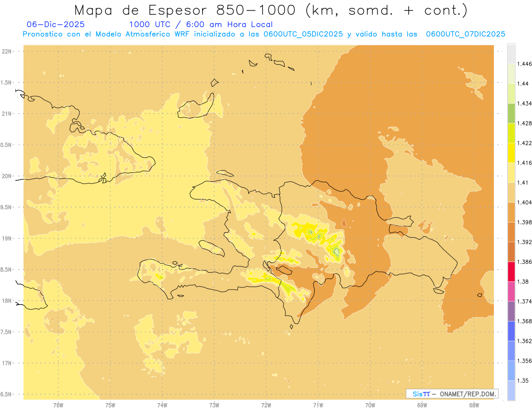Click the '21N' latitude label
The height and width of the screenshot is (411, 532).
[8, 114]
